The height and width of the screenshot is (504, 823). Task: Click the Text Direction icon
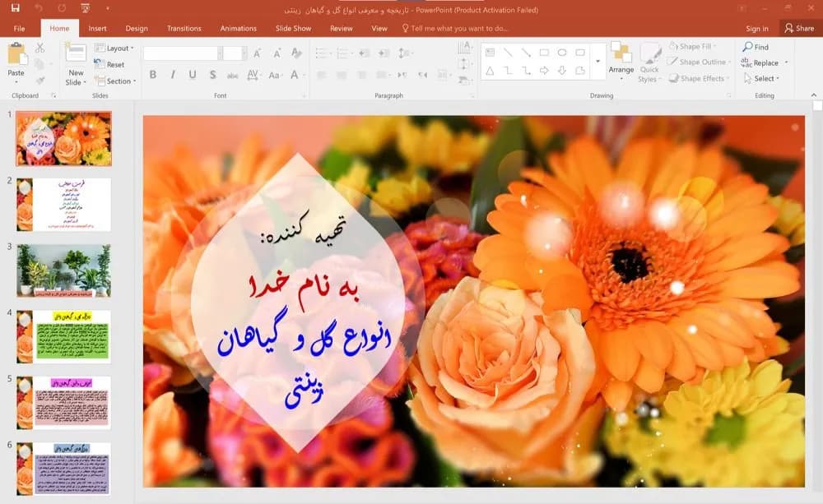(464, 48)
